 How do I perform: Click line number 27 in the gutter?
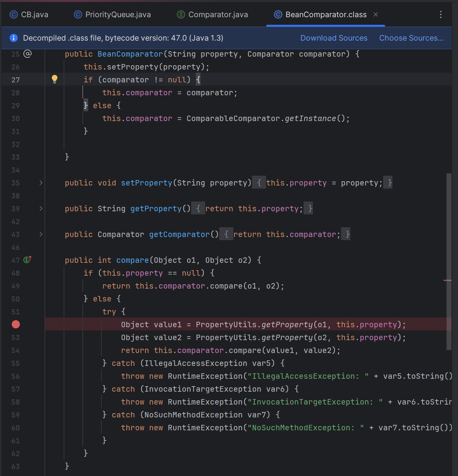[x=16, y=80]
